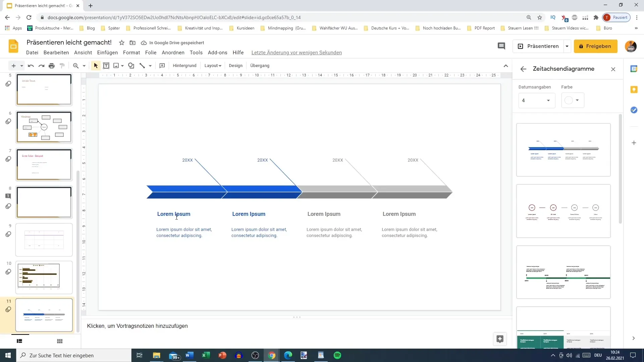Screen dimensions: 644x362
Task: Choose the select arrow cursor tool
Action: pos(96,66)
